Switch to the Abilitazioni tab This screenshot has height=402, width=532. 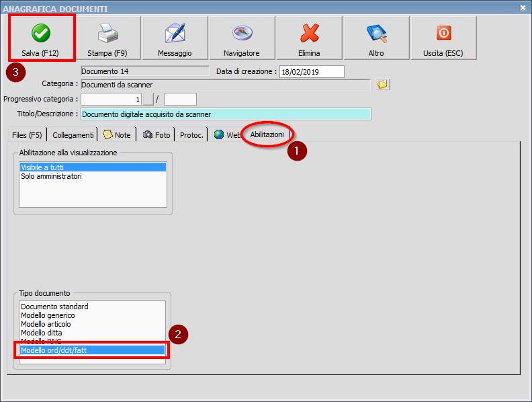(267, 134)
